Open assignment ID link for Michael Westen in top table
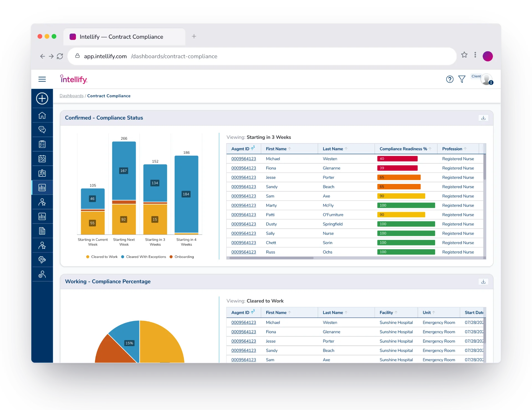 coord(244,159)
